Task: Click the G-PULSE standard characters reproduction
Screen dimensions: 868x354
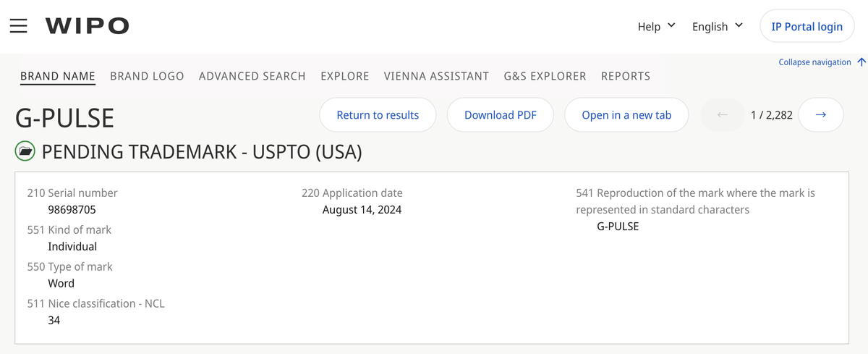Action: pyautogui.click(x=618, y=226)
